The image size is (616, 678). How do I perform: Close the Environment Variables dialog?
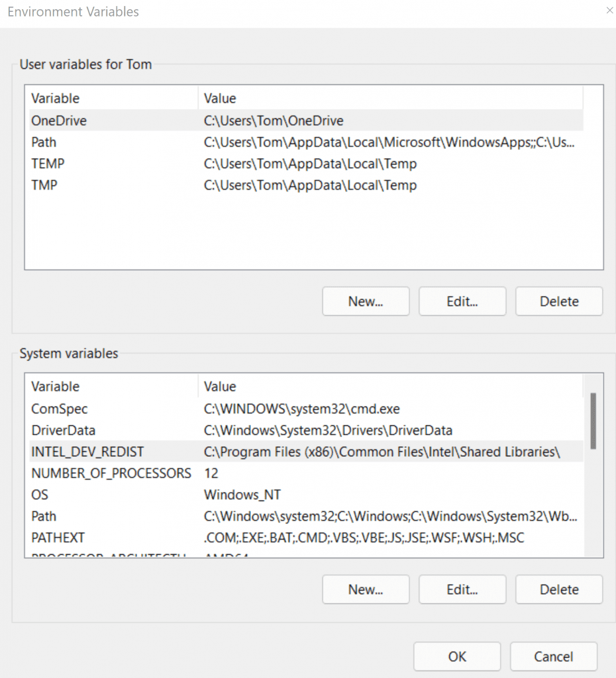609,11
